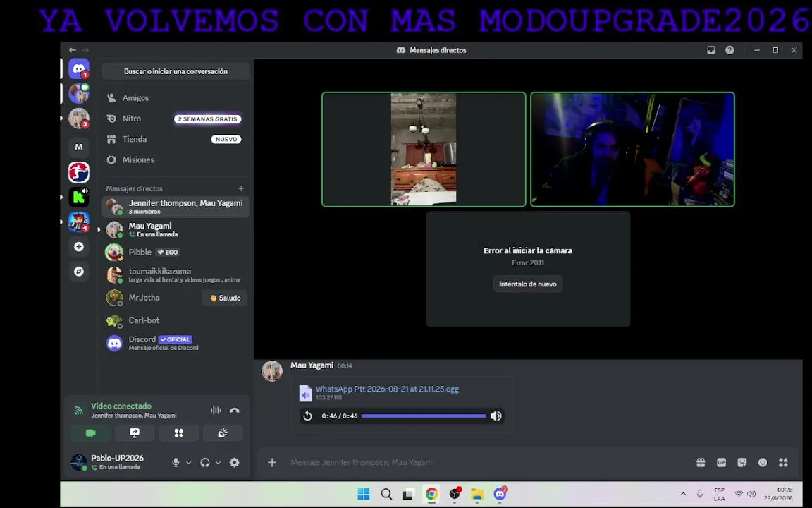Open the Help question mark icon
The height and width of the screenshot is (508, 812).
pos(730,50)
